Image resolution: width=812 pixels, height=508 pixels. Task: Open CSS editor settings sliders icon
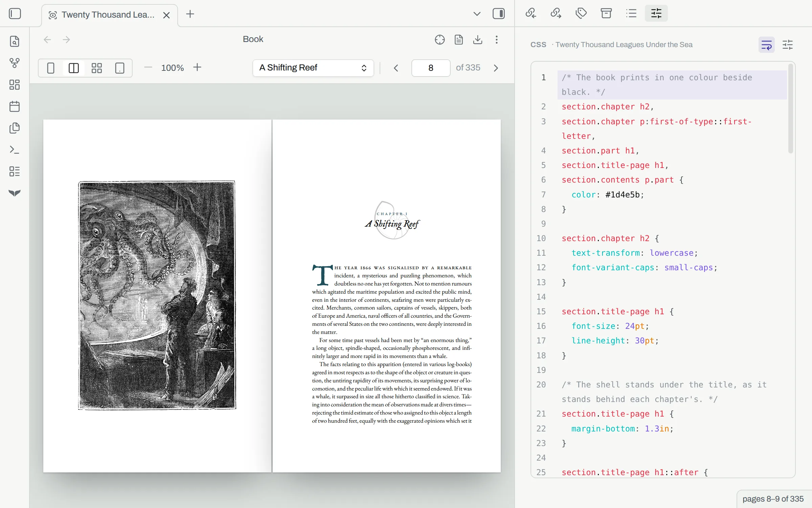click(x=788, y=45)
